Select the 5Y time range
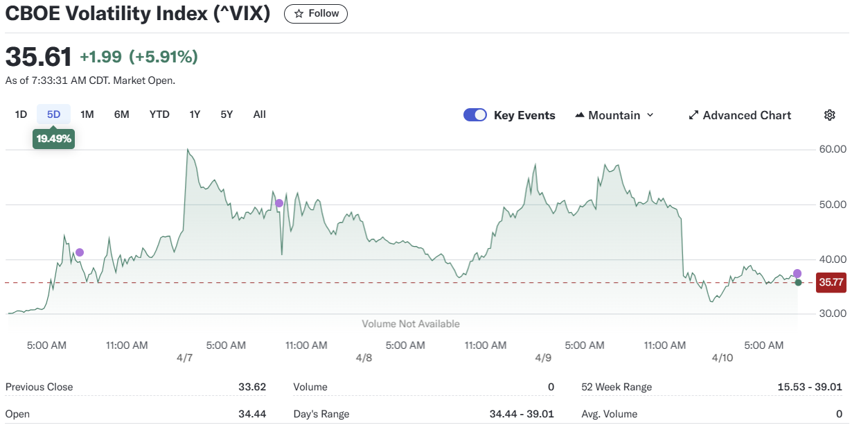The height and width of the screenshot is (432, 868). 227,114
